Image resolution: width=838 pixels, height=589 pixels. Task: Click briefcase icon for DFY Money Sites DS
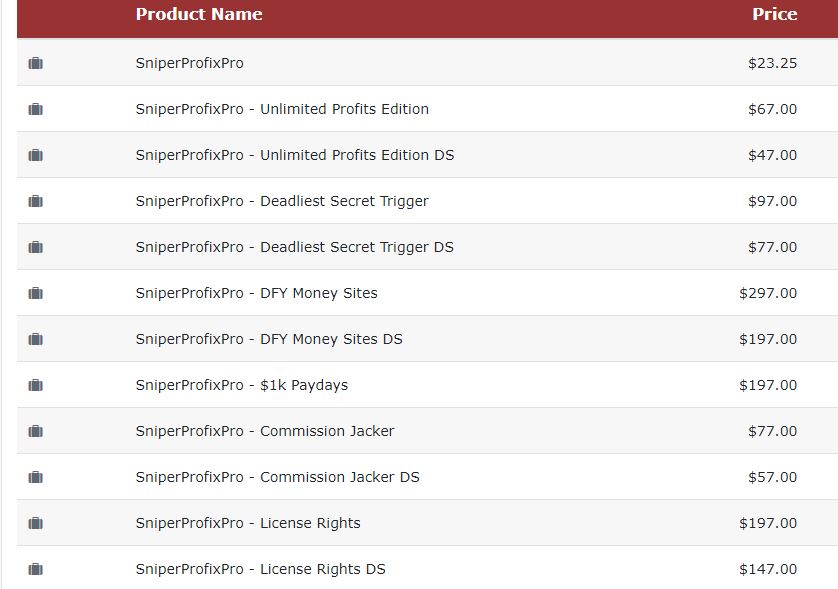(35, 339)
